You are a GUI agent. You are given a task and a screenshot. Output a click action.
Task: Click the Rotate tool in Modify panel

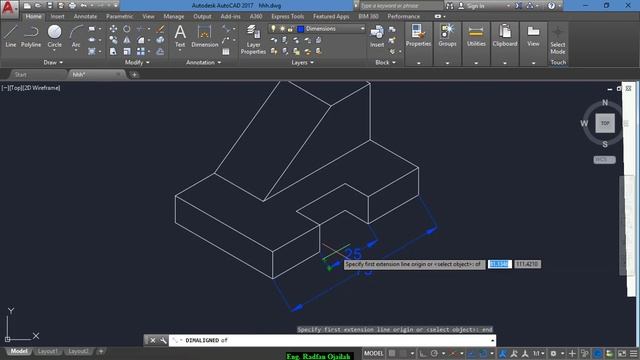coord(127,29)
